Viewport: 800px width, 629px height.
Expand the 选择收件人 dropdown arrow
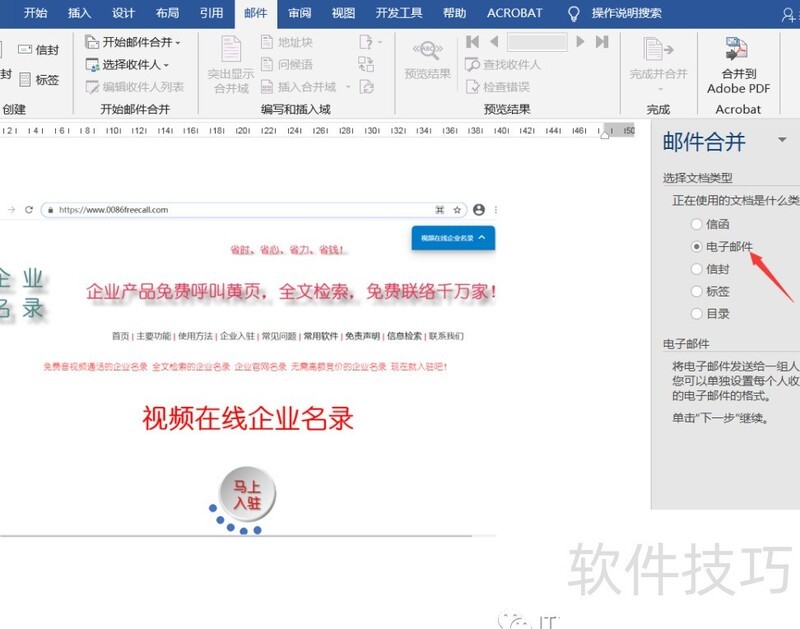pos(166,64)
